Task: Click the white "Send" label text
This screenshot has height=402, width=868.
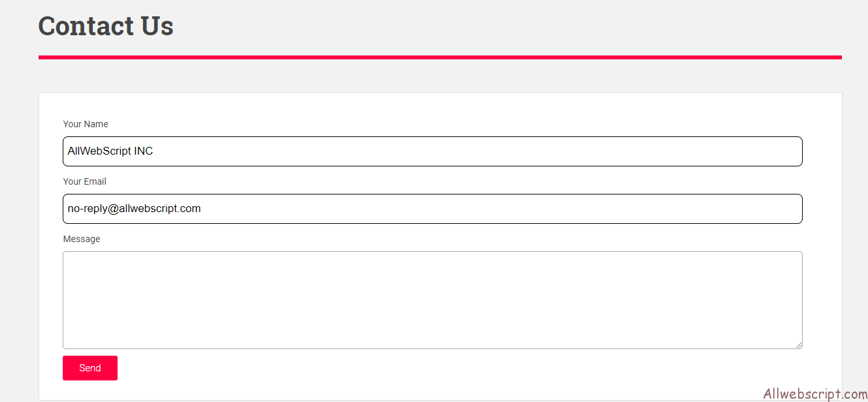Action: point(90,368)
